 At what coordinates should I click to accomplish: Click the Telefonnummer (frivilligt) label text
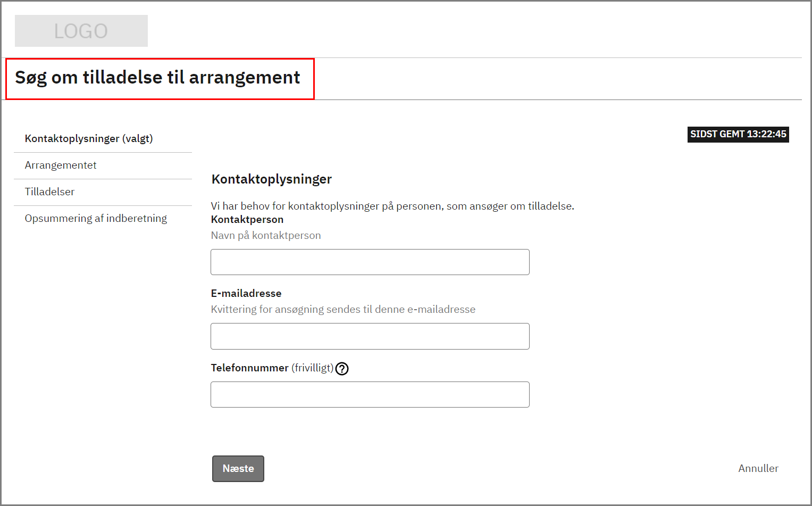(271, 368)
